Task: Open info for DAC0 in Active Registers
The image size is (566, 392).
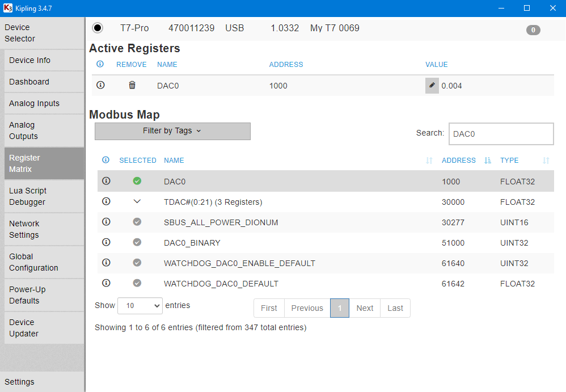Action: (100, 85)
